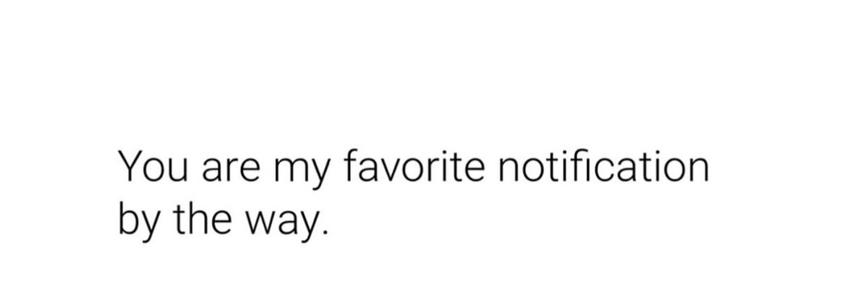Viewport: 868px width, 289px height.
Task: Click the capital "Y" in "You"
Action: point(130,168)
